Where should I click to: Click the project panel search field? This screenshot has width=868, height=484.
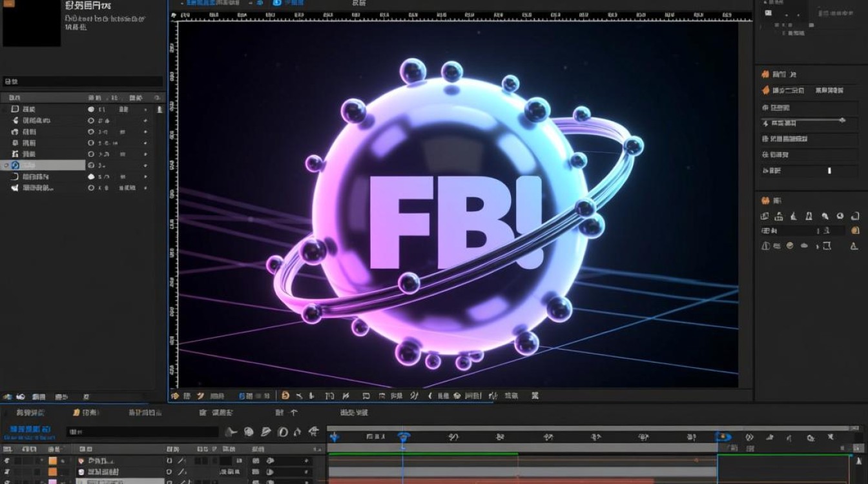tap(83, 82)
